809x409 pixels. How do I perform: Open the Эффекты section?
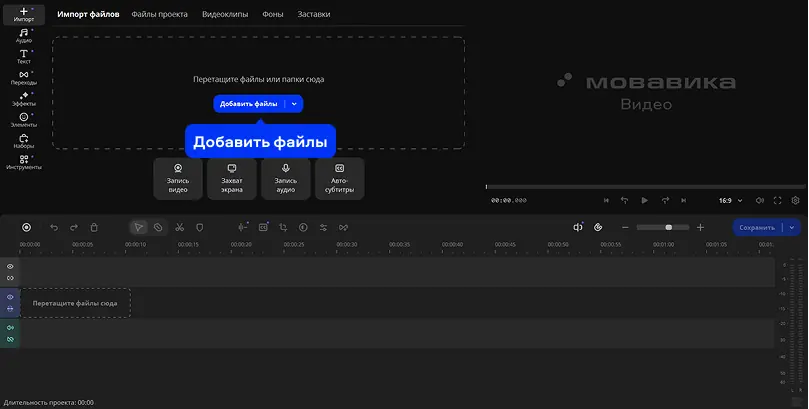click(x=24, y=99)
